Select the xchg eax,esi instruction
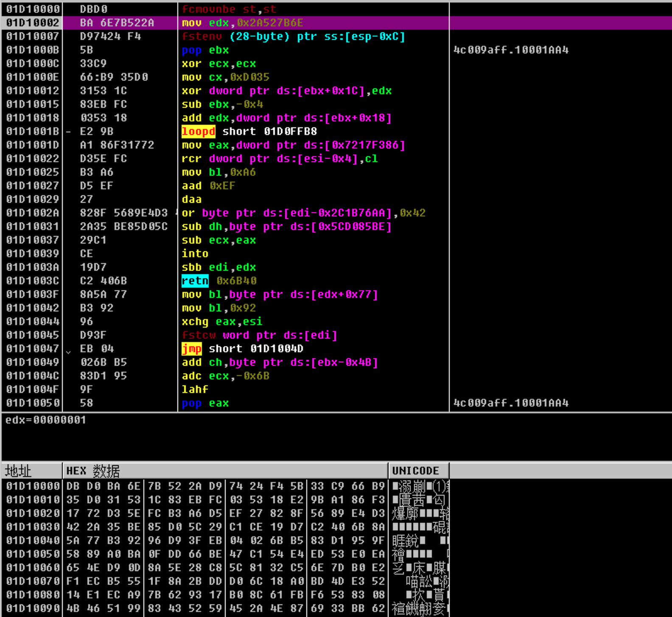 pyautogui.click(x=222, y=322)
